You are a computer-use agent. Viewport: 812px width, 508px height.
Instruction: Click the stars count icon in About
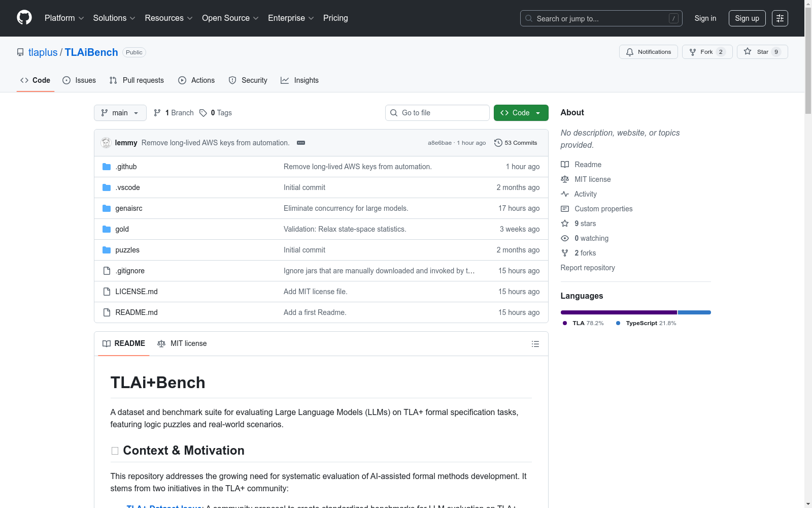pos(565,224)
